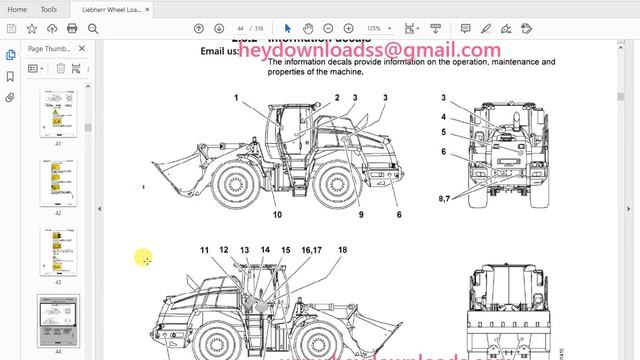This screenshot has height=360, width=640.
Task: Click the Save file icon
Action: click(x=11, y=29)
